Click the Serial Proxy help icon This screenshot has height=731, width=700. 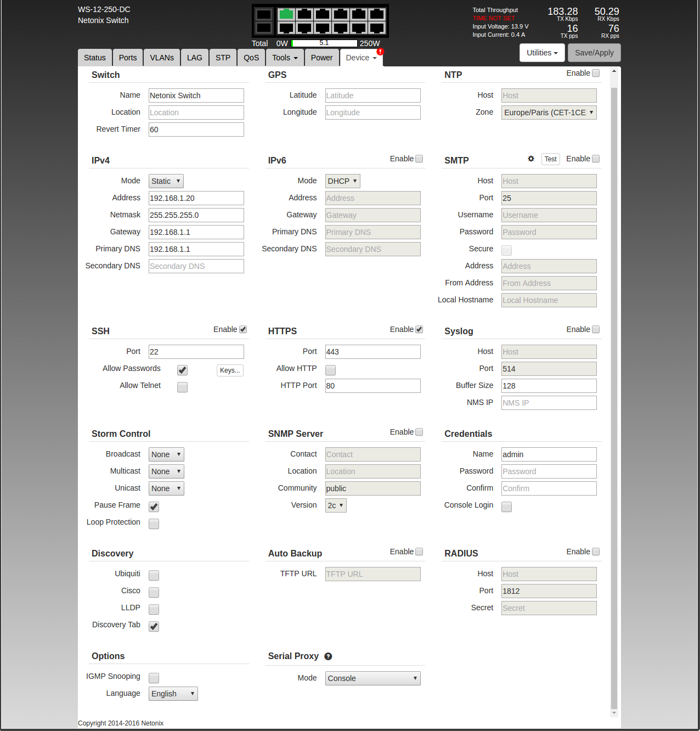(328, 656)
